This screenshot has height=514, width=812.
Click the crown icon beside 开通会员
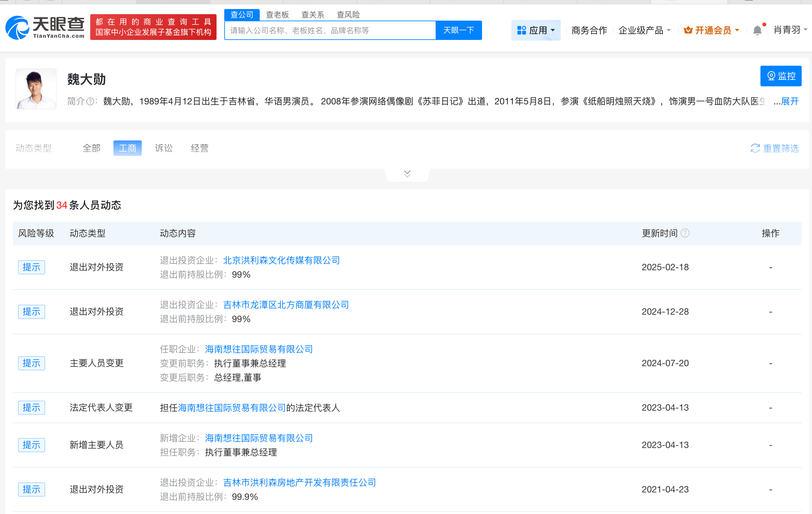tap(688, 30)
